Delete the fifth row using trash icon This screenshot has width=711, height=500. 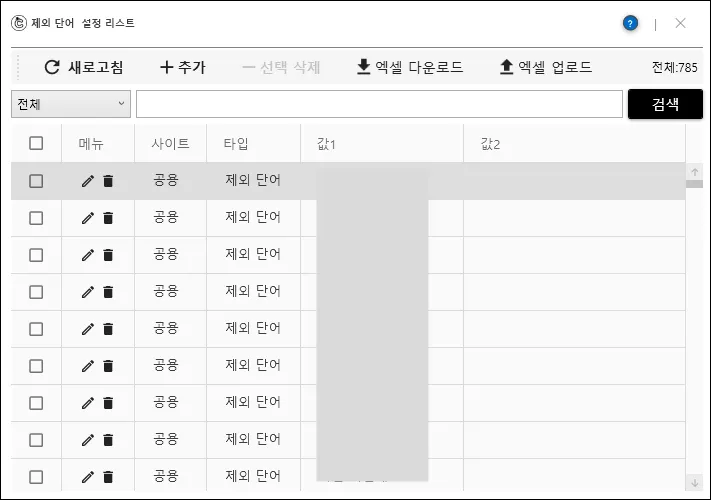(108, 329)
